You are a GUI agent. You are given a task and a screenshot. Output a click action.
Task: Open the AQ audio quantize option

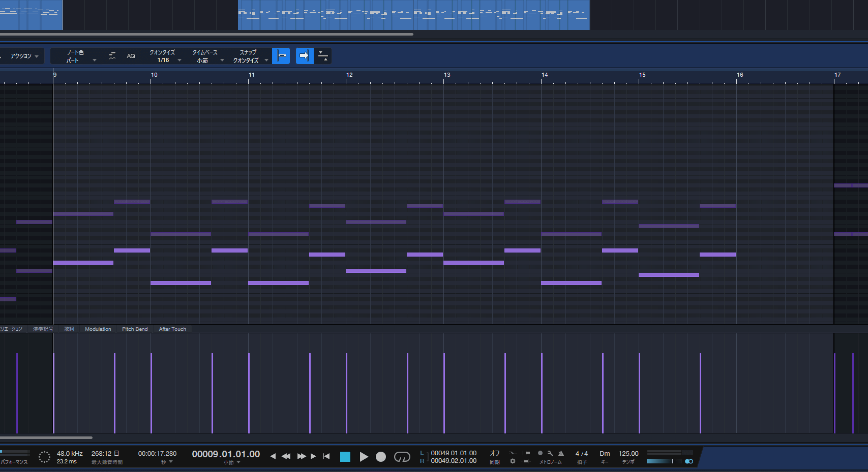(131, 56)
